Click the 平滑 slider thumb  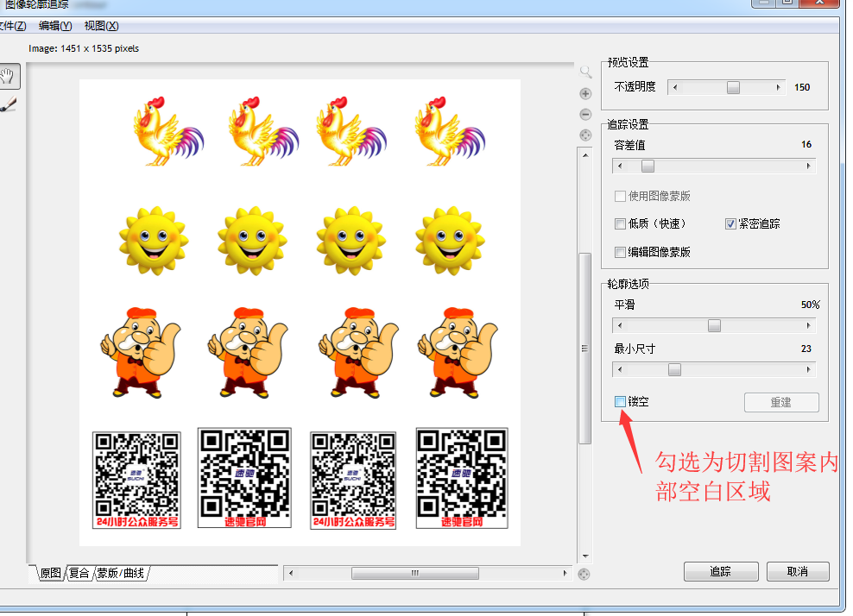pyautogui.click(x=714, y=325)
